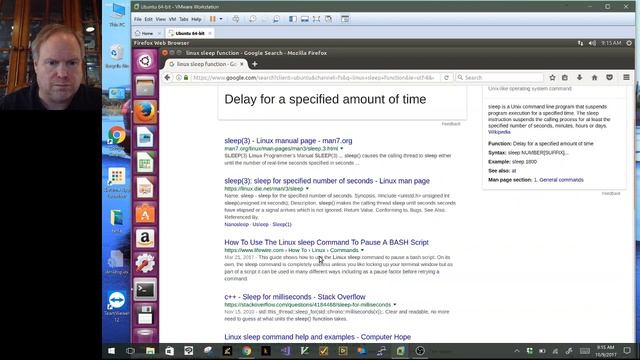Screen dimensions: 640x360
Task: Open VMware Edit menu
Action: [148, 19]
